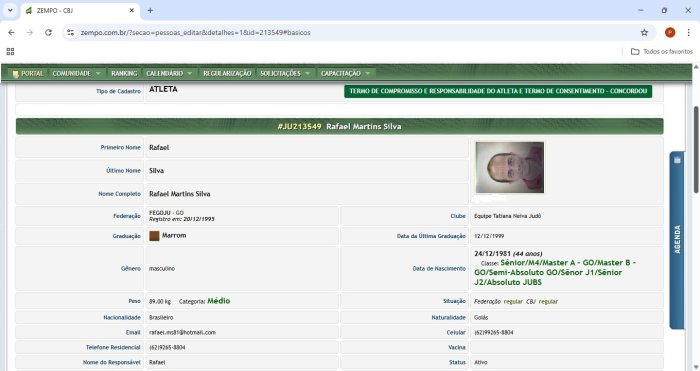The height and width of the screenshot is (371, 700).
Task: Open the tab search chevron
Action: tap(10, 10)
